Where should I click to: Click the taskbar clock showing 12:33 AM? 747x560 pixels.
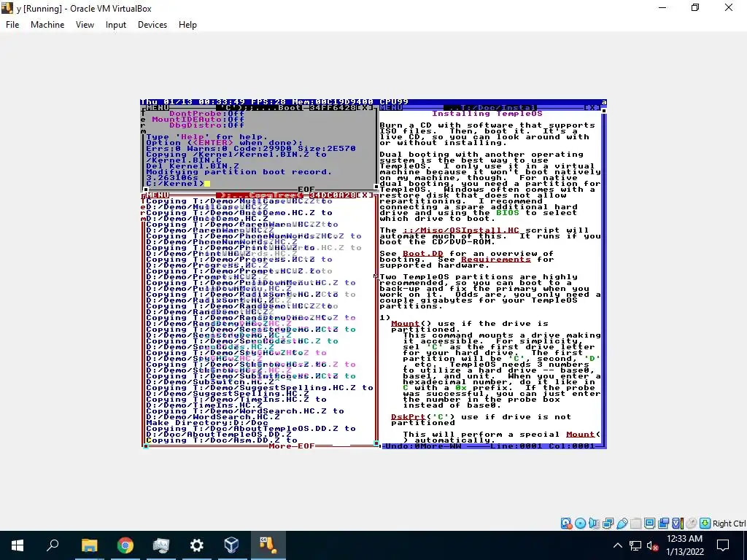(x=684, y=545)
